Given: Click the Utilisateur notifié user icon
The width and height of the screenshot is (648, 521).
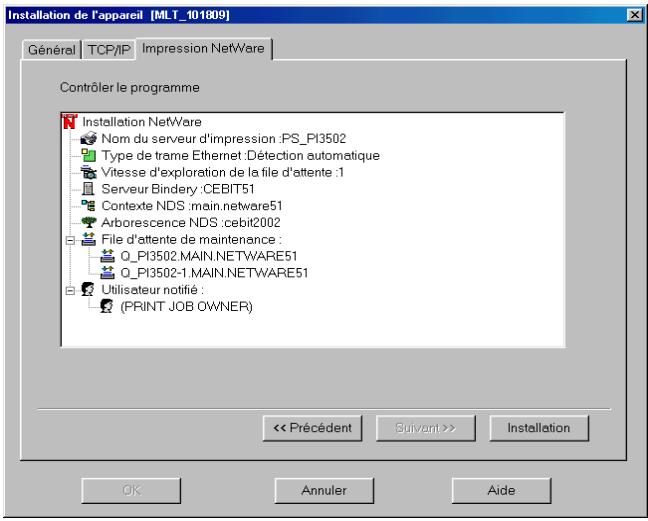Looking at the screenshot, I should pos(88,289).
